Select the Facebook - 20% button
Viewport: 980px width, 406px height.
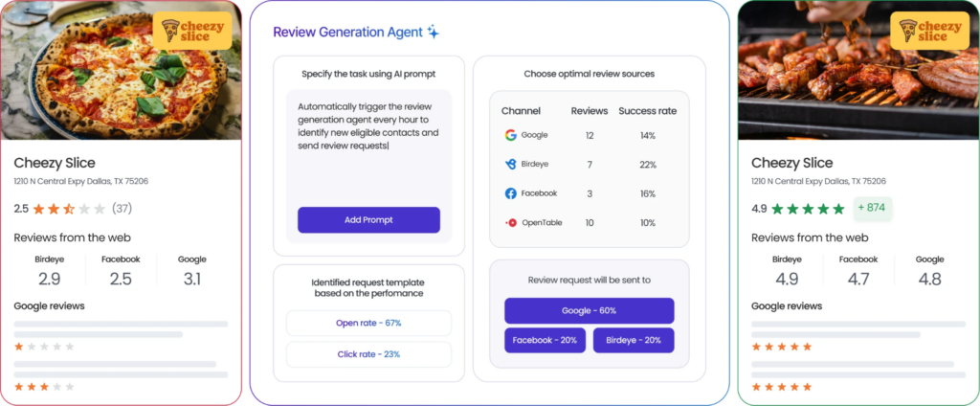(x=545, y=340)
